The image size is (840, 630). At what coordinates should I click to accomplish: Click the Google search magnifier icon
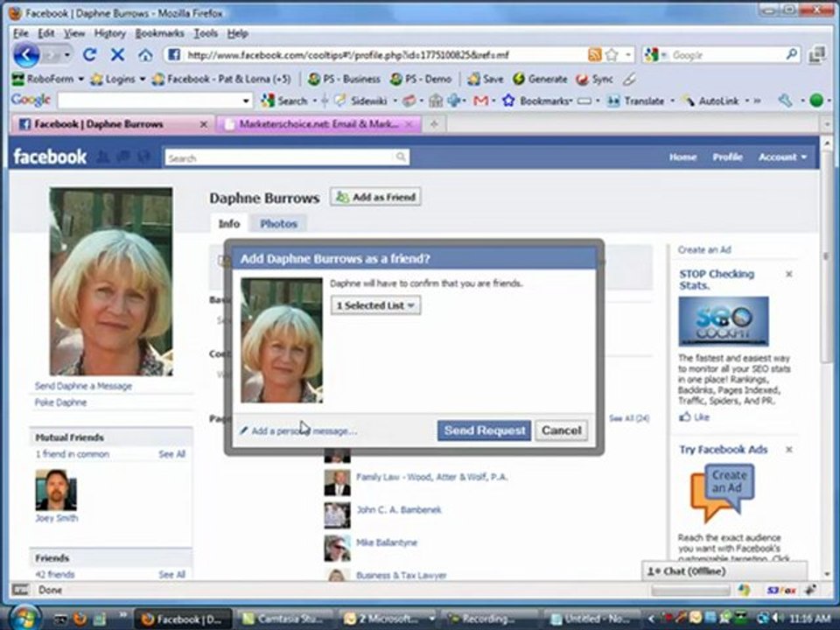[x=791, y=54]
